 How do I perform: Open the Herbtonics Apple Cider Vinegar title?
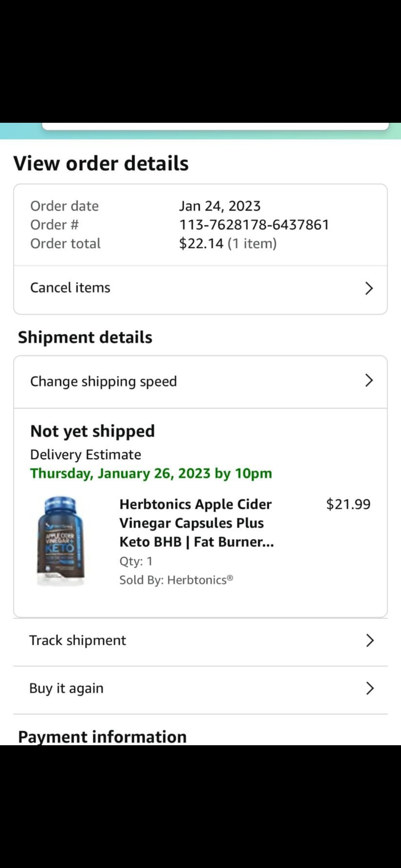(196, 523)
